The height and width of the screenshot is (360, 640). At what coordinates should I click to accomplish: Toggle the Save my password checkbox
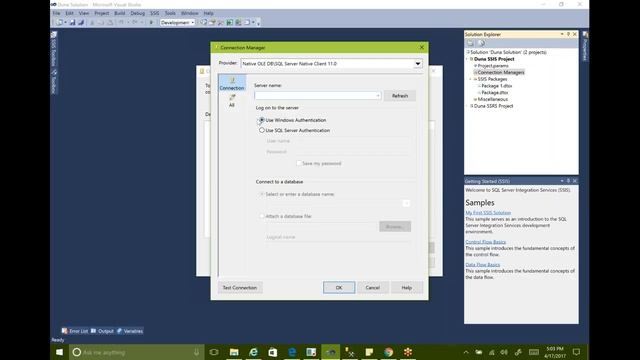[299, 163]
